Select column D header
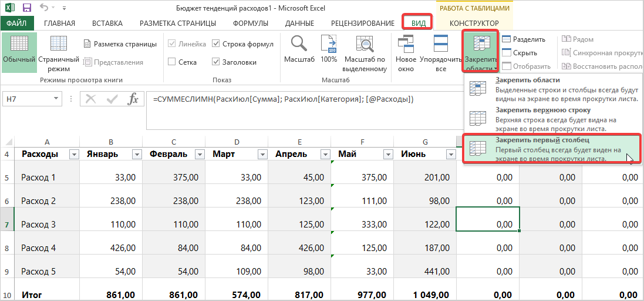Viewport: 644px width, 301px height. click(x=236, y=142)
